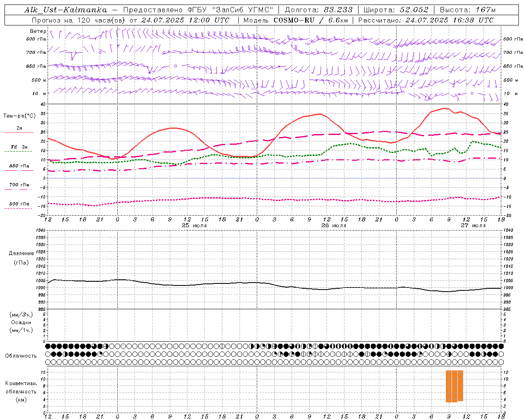Click the Ветер panel label

click(38, 31)
